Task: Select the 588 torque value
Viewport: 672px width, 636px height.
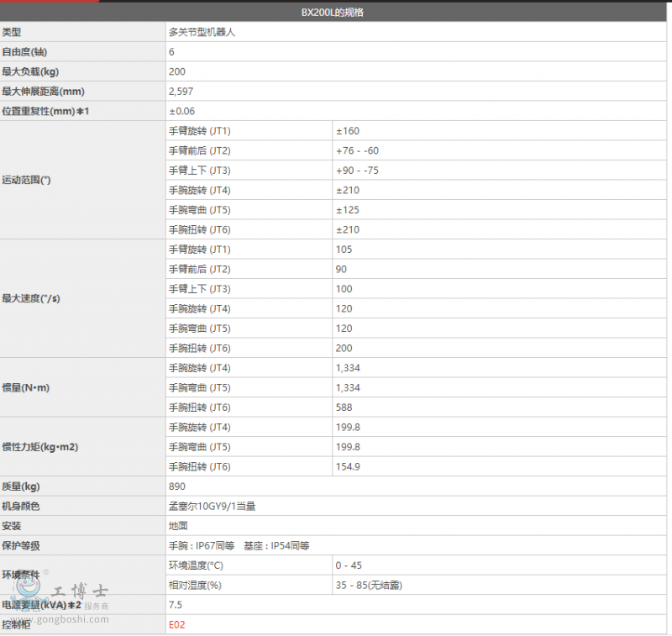Action: click(344, 407)
